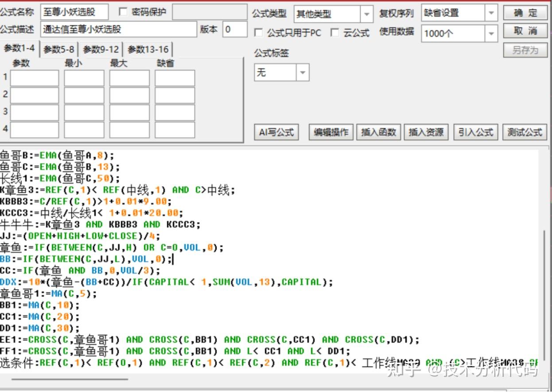Click the 插入函数 button
The width and height of the screenshot is (552, 392).
(x=378, y=132)
